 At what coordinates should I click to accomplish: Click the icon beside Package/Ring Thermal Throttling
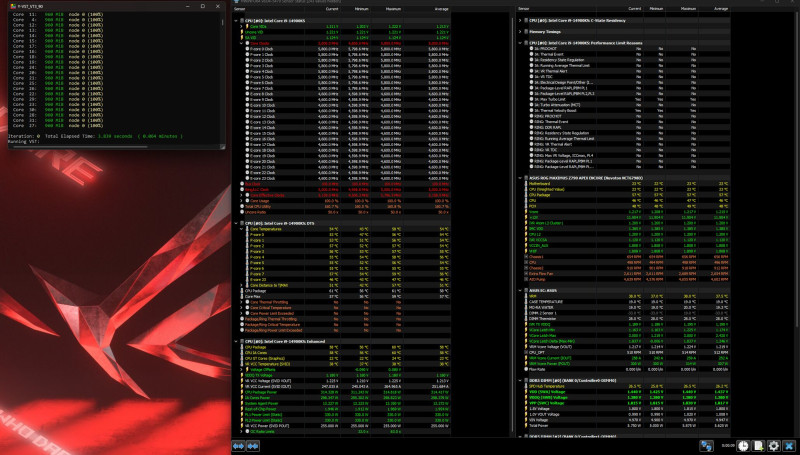(242, 319)
